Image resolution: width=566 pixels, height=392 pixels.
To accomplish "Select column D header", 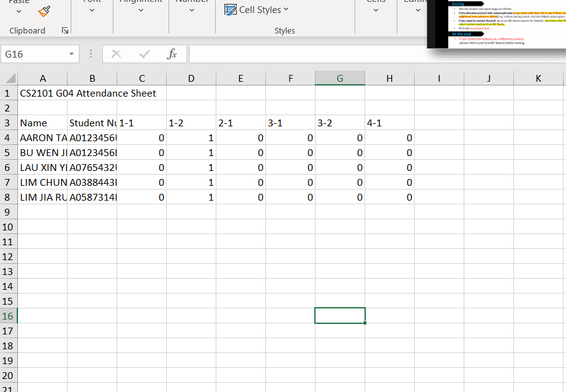I will point(192,78).
